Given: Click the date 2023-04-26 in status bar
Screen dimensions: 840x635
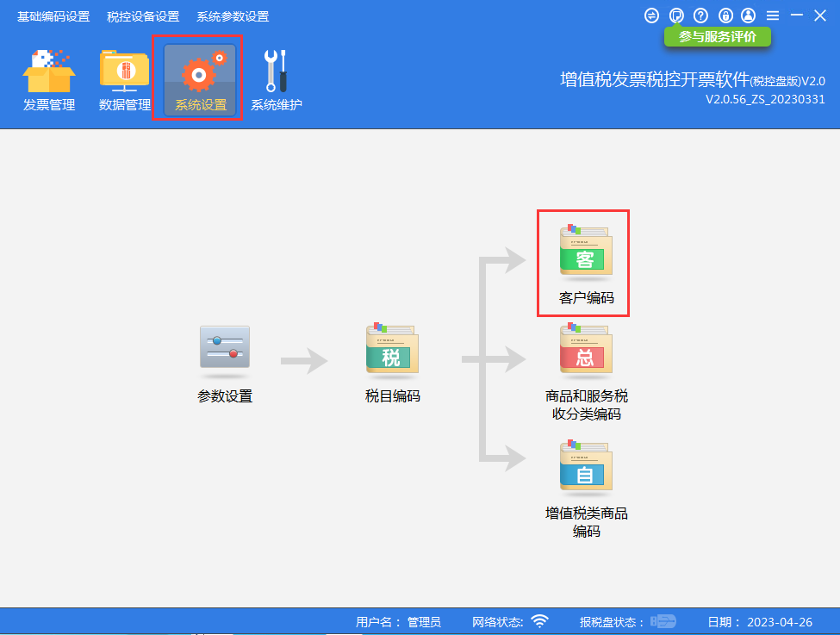Looking at the screenshot, I should coord(780,622).
